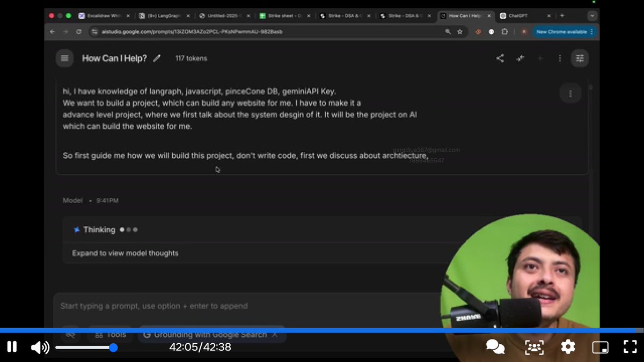Switch to the Excalidraw Whiteboard tab
Viewport: 644px width, 362px height.
[104, 16]
